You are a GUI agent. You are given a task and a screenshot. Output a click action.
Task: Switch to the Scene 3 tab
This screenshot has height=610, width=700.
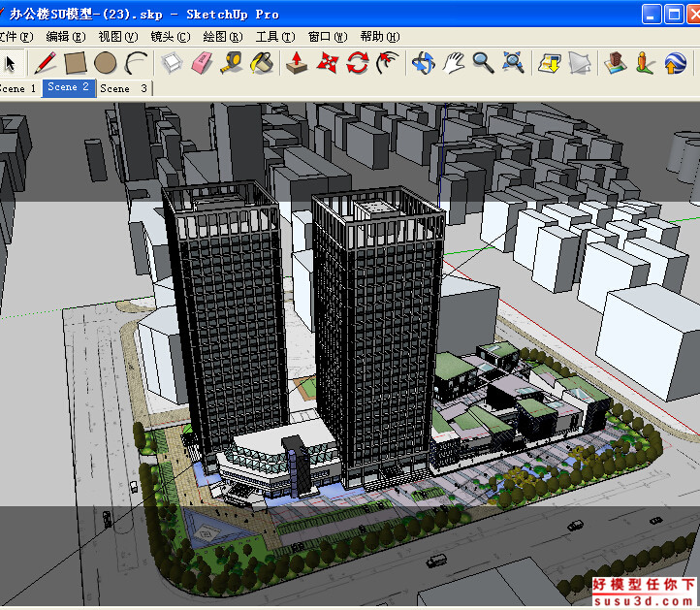[x=124, y=88]
